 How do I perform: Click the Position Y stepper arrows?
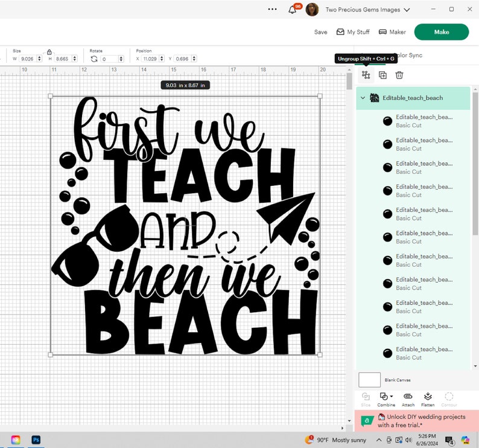point(194,59)
